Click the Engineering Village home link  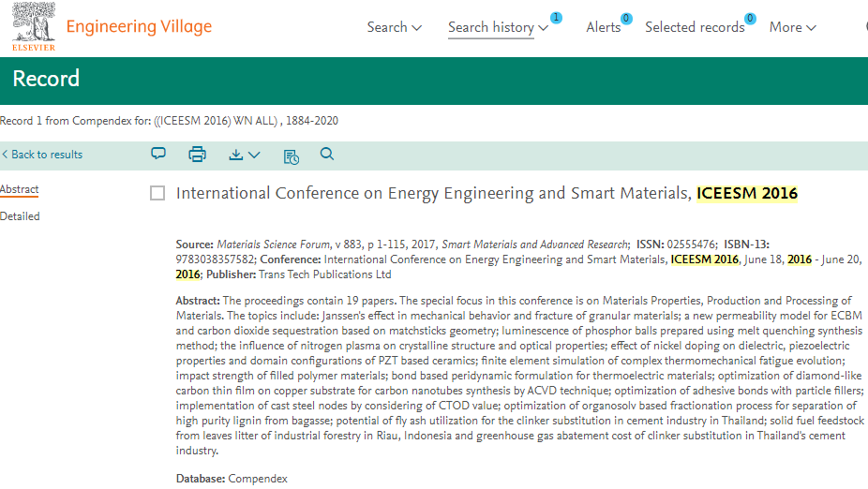click(x=139, y=26)
